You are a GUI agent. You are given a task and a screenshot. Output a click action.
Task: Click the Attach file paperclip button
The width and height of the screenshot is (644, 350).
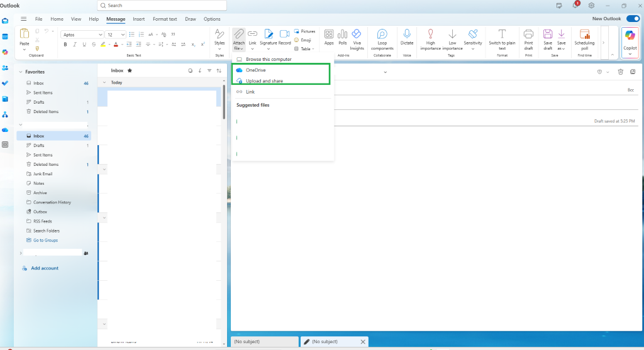click(238, 40)
